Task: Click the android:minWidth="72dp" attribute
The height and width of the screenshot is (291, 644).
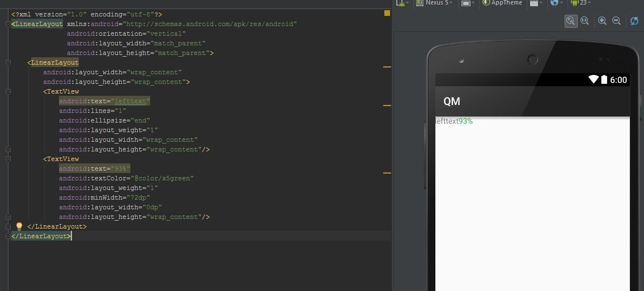Action: pos(104,198)
